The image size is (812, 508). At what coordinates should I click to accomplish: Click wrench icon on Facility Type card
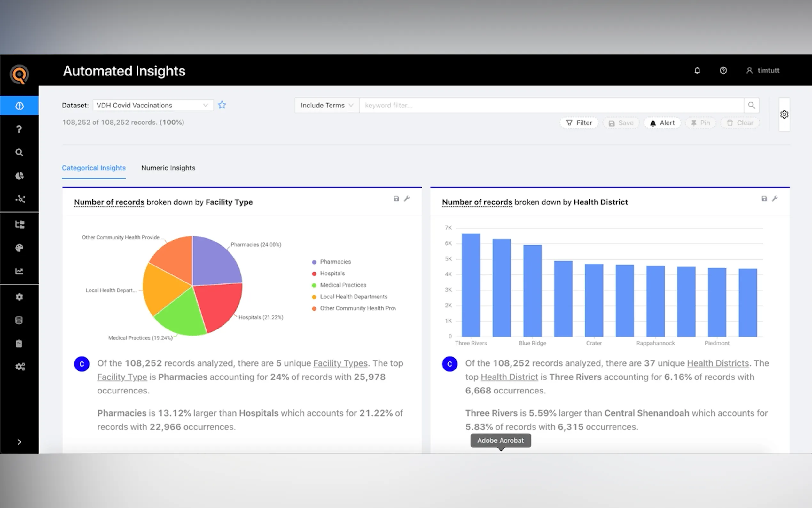(x=407, y=199)
